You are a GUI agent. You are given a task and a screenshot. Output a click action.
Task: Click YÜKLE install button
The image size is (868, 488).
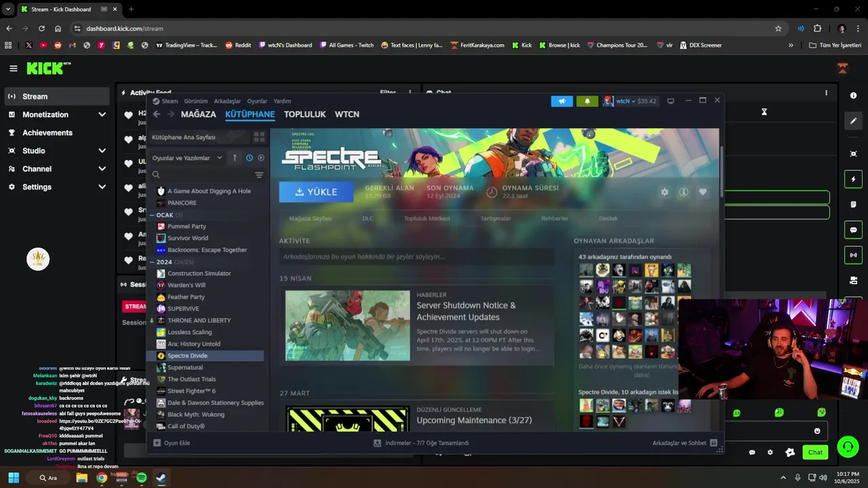click(x=316, y=192)
